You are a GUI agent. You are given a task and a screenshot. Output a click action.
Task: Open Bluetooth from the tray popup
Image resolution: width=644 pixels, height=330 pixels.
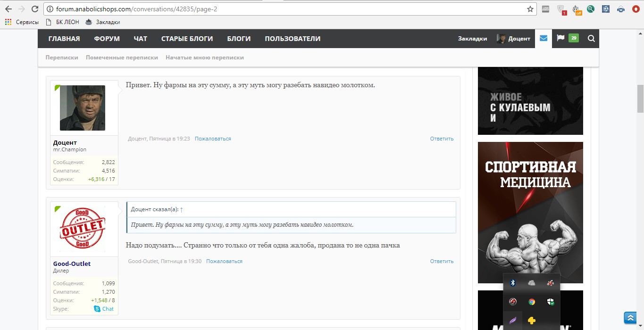(513, 283)
